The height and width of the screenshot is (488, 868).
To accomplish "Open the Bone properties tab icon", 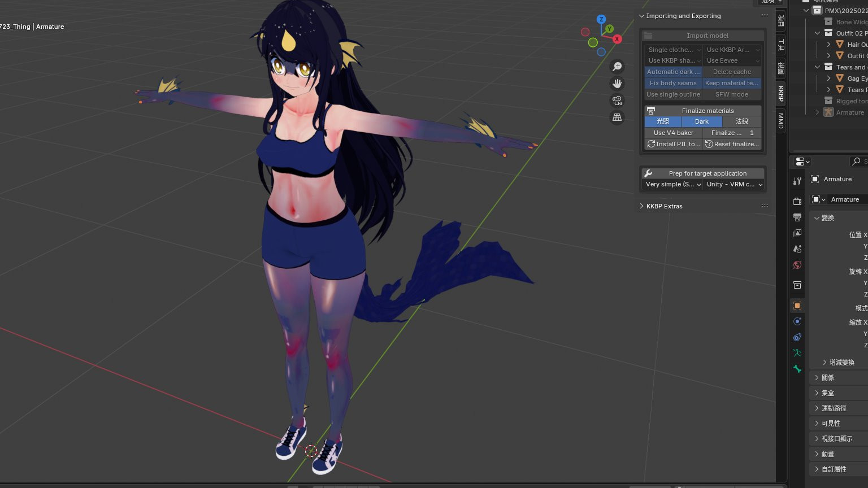I will (x=797, y=369).
